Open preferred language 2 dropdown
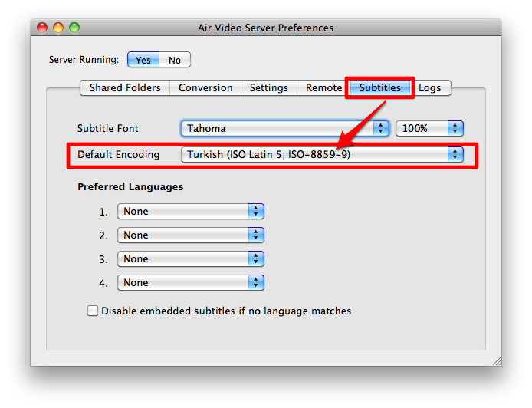532x408 pixels. (x=190, y=235)
